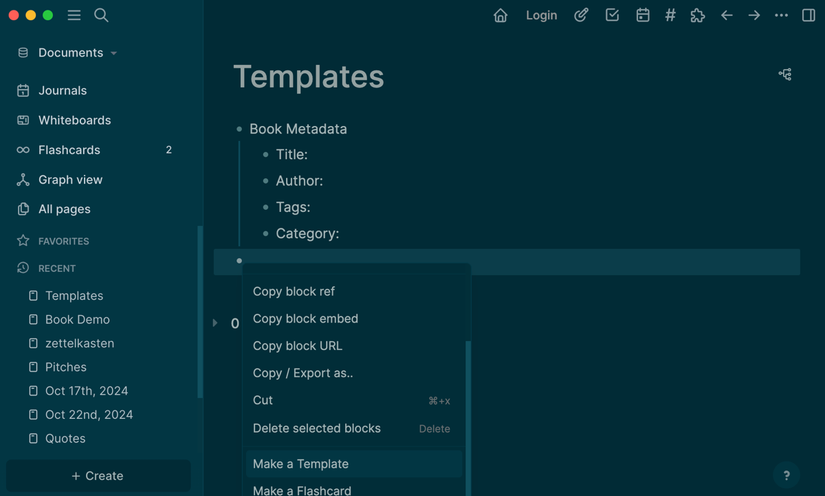Click the left sidebar scrollbar
825x496 pixels.
pyautogui.click(x=199, y=312)
